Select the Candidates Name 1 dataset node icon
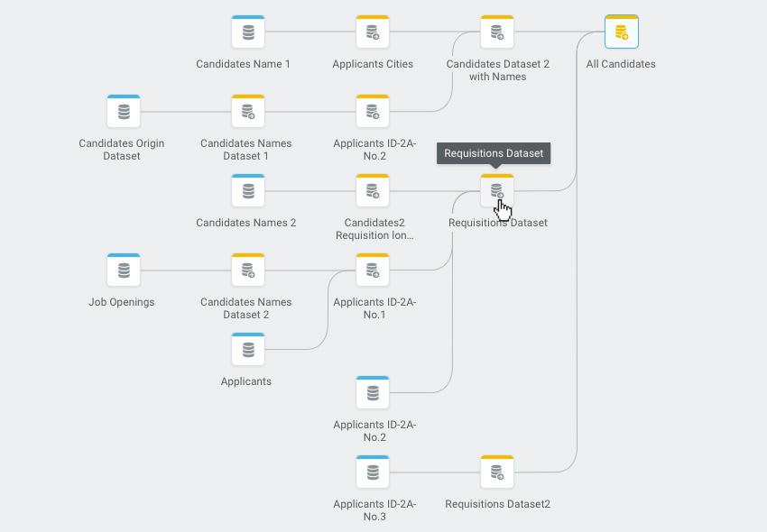 (x=248, y=32)
